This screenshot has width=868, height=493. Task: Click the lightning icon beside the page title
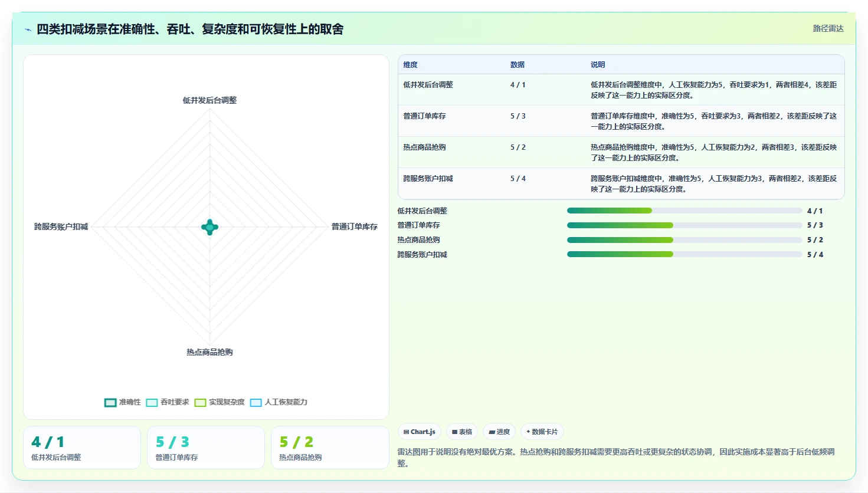(28, 29)
